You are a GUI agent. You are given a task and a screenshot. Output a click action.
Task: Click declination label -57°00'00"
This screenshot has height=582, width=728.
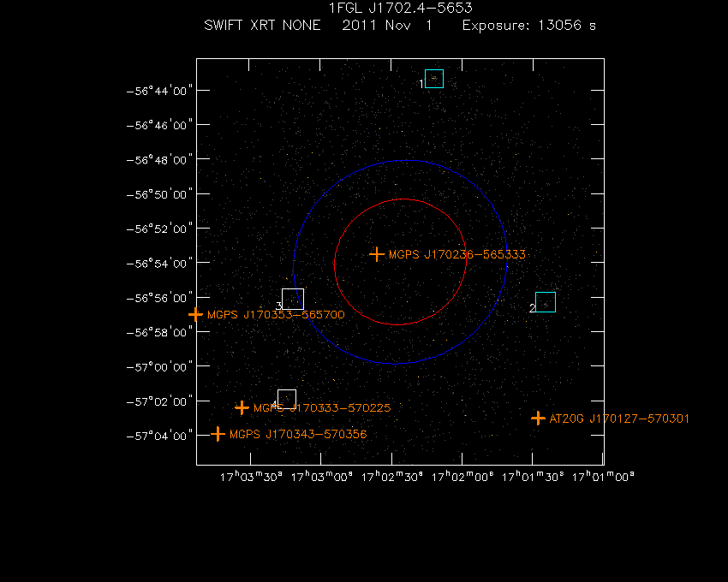(x=159, y=366)
